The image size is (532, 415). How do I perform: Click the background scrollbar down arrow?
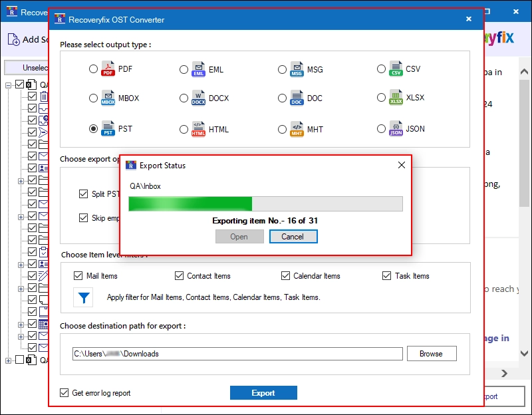pyautogui.click(x=524, y=353)
